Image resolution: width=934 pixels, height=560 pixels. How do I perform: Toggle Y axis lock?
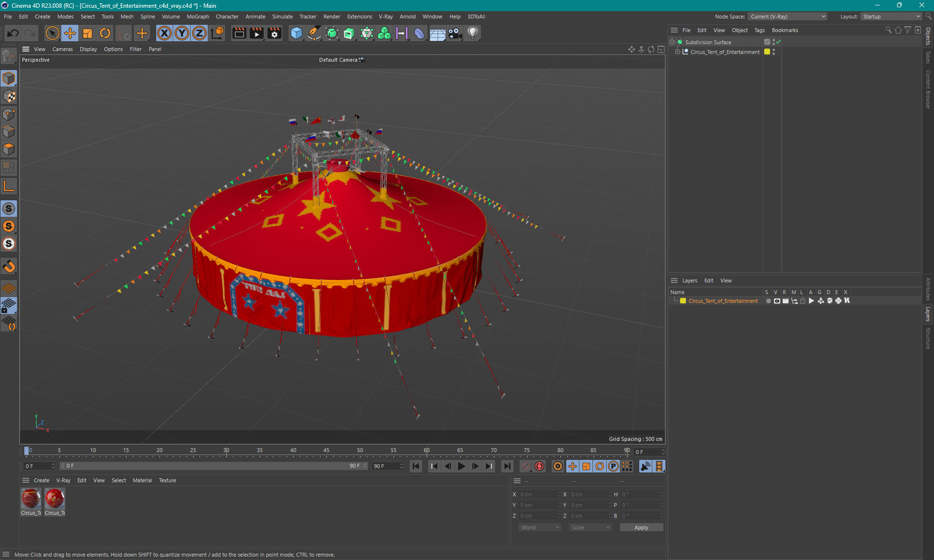[182, 33]
